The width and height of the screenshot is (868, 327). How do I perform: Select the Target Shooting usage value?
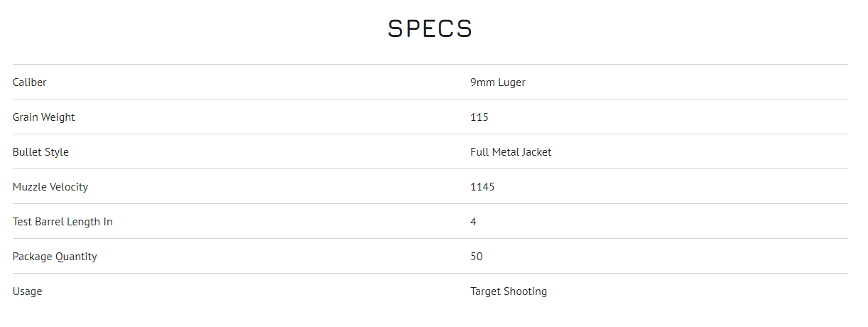[x=509, y=291]
